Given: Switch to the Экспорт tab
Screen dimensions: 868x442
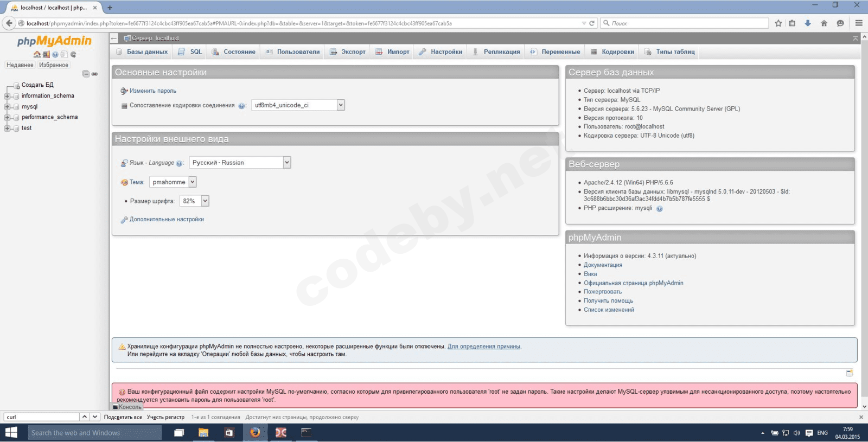Looking at the screenshot, I should pos(348,52).
